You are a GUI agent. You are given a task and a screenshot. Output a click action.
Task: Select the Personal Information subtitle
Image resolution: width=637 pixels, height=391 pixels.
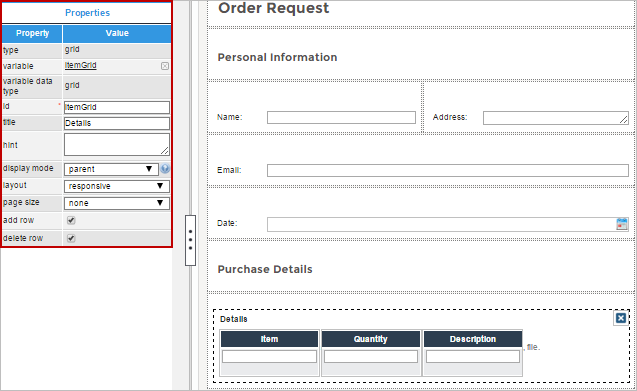(277, 57)
